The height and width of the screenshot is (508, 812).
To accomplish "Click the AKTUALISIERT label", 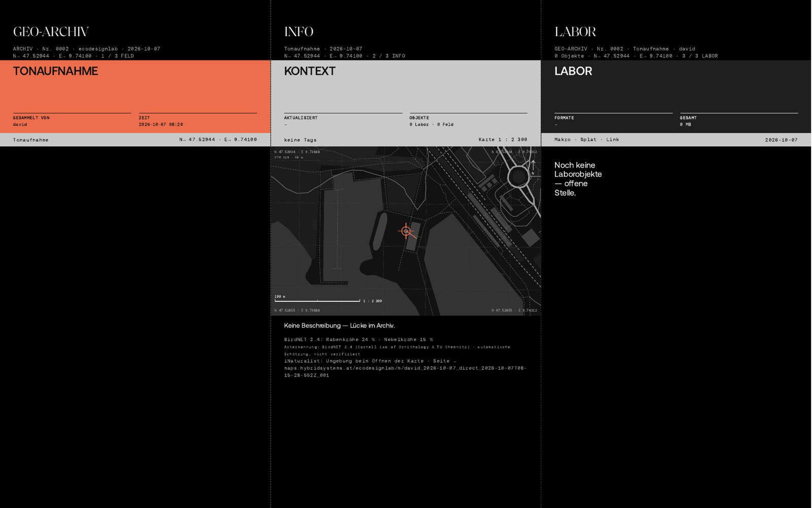I will (300, 118).
